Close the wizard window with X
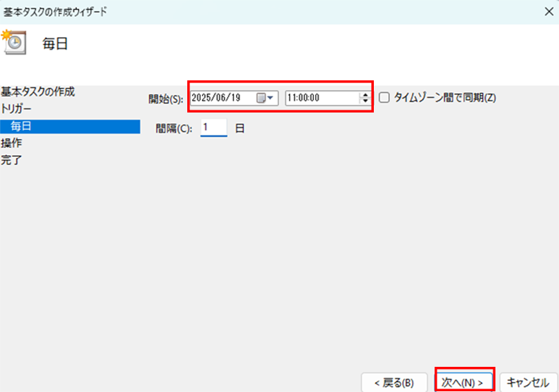559x392 pixels. click(549, 12)
